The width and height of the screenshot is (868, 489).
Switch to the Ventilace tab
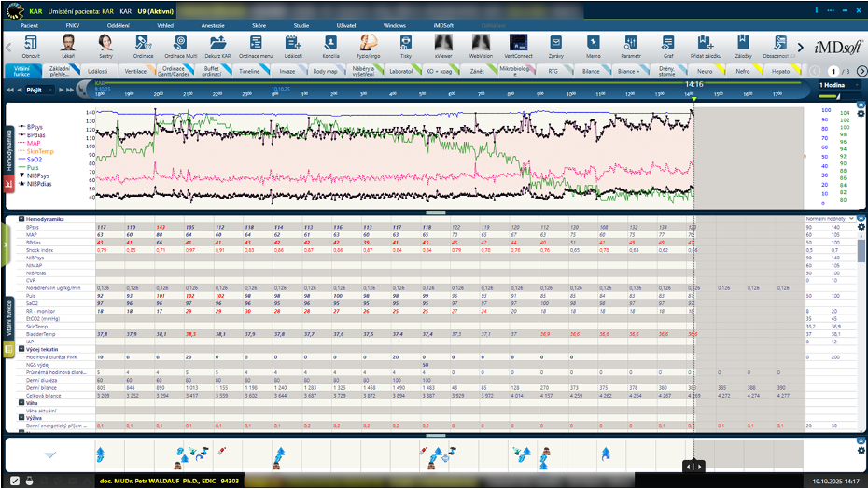tap(136, 71)
